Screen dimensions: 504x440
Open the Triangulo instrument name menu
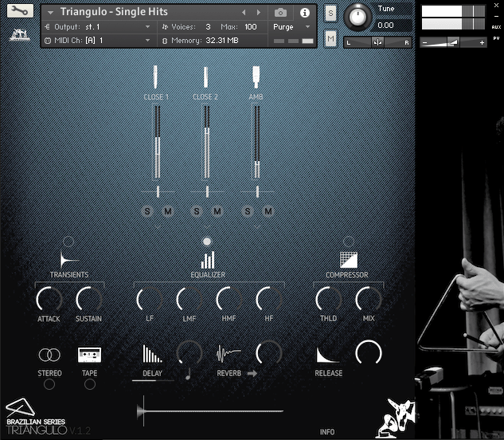click(x=50, y=13)
